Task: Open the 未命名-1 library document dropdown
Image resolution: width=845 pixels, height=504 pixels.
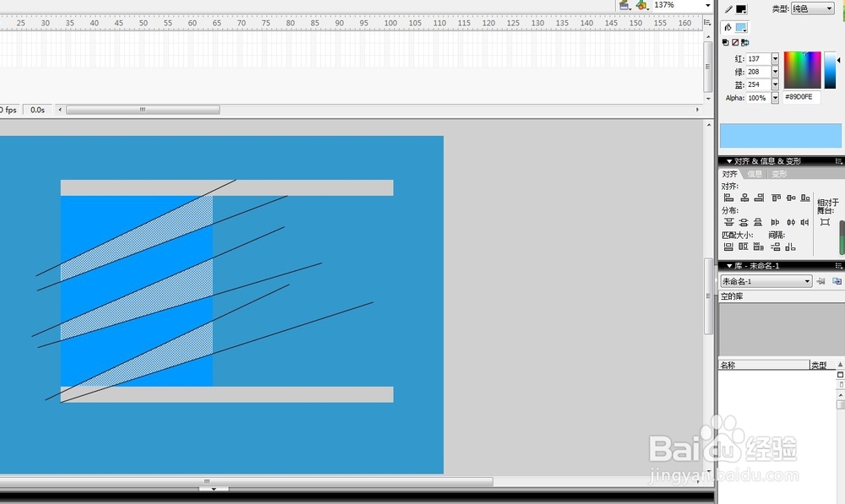Action: (x=766, y=281)
